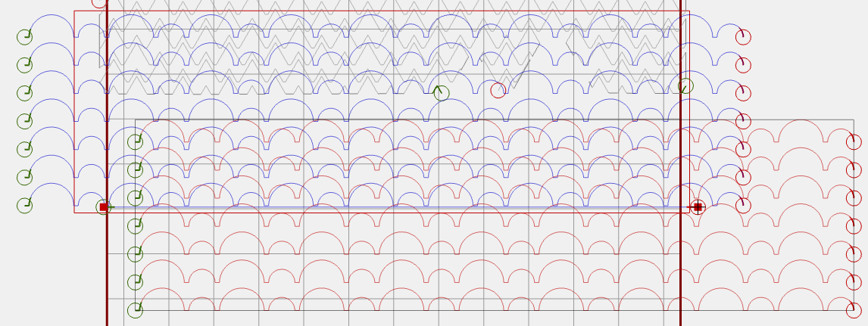The width and height of the screenshot is (868, 326).
Task: Click topmost red end marker at far-right edge
Action: click(x=854, y=141)
